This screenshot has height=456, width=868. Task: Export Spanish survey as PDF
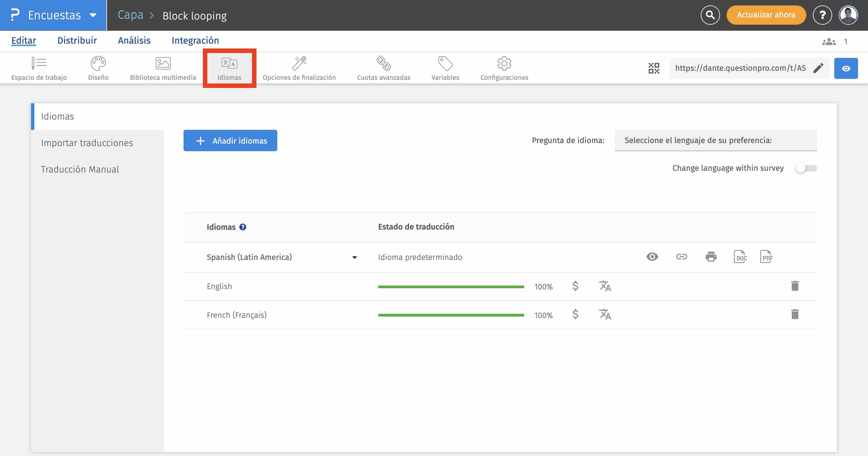(x=766, y=257)
